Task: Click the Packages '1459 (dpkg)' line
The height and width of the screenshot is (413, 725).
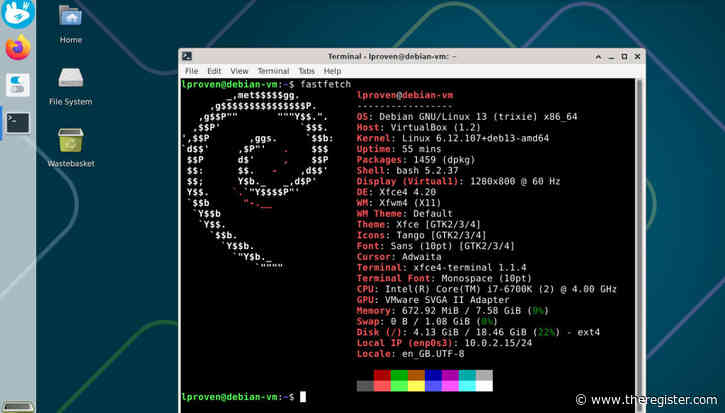Action: coord(416,160)
